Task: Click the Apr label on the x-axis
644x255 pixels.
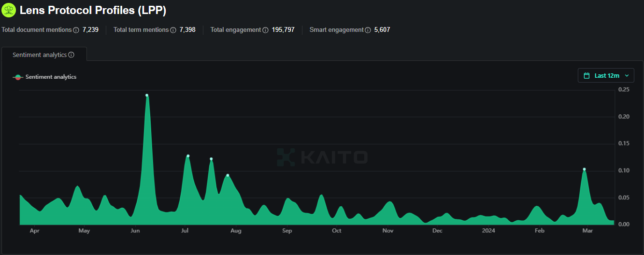Action: click(34, 231)
